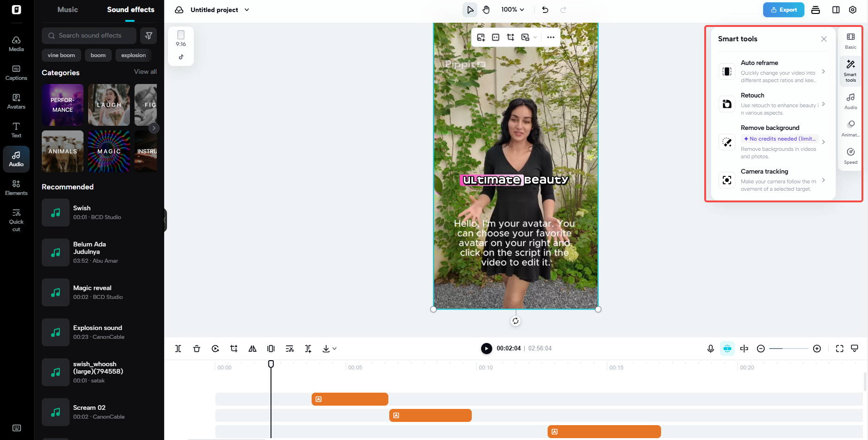Screen dimensions: 868x440
Task: Switch to hand pan mode in the toolbar
Action: tap(486, 9)
